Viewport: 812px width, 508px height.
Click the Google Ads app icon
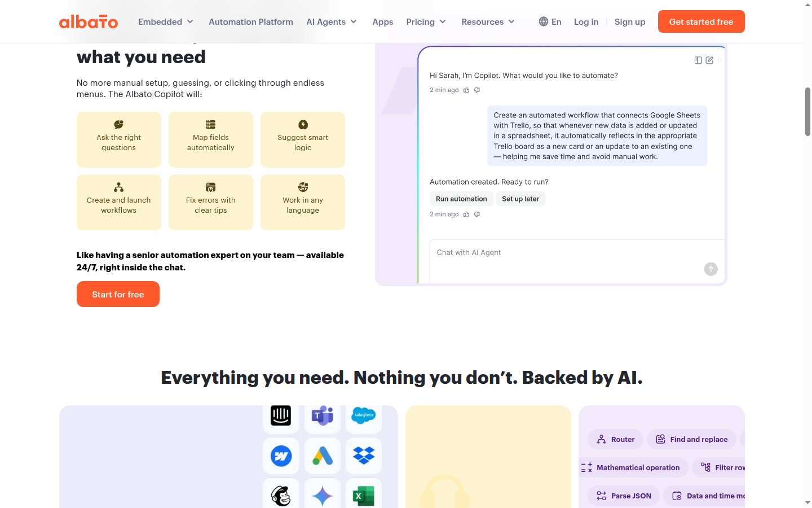tap(323, 456)
